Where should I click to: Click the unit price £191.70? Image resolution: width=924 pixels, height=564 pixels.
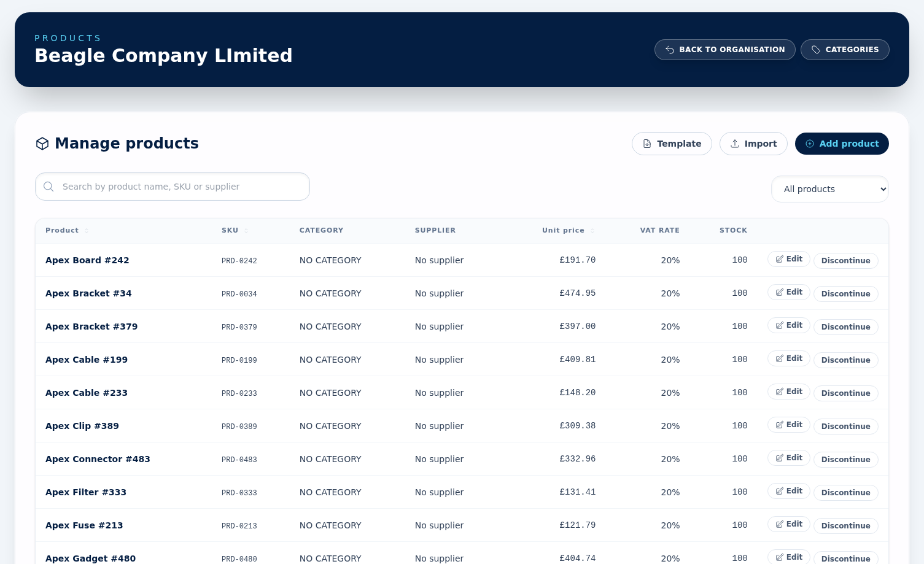coord(578,260)
